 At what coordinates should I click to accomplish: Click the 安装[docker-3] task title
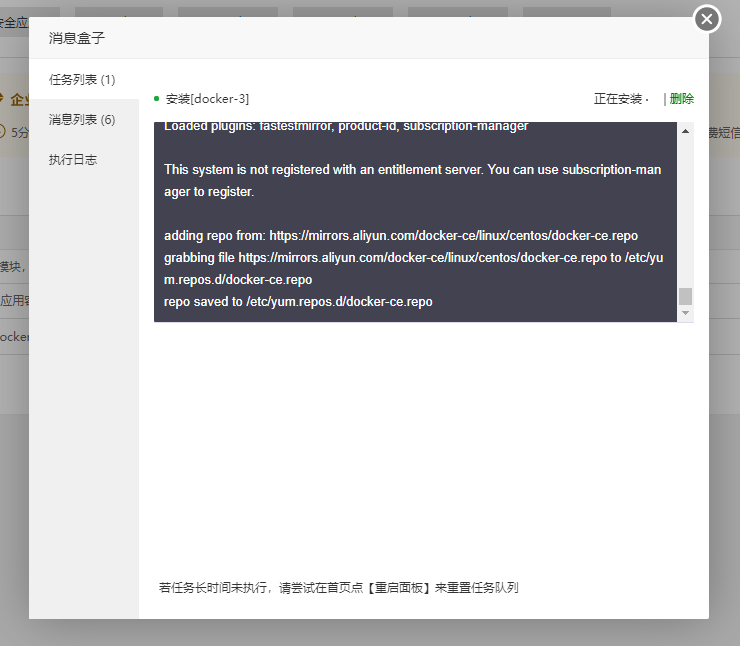(207, 99)
